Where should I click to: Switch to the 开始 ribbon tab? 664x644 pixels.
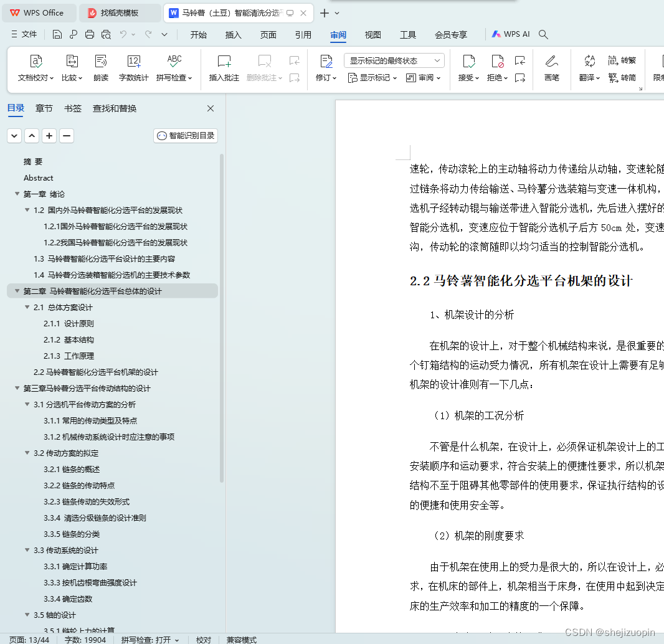[x=199, y=35]
